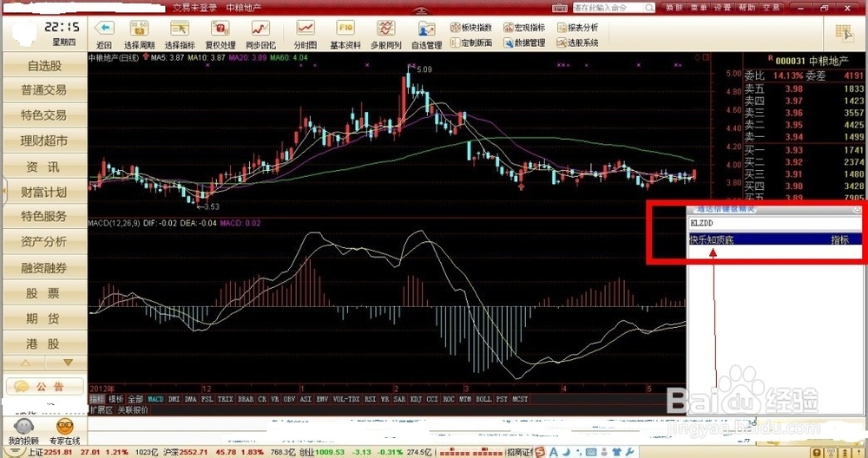Select 指标 tab below chart
Screen dimensions: 868x458
point(97,399)
